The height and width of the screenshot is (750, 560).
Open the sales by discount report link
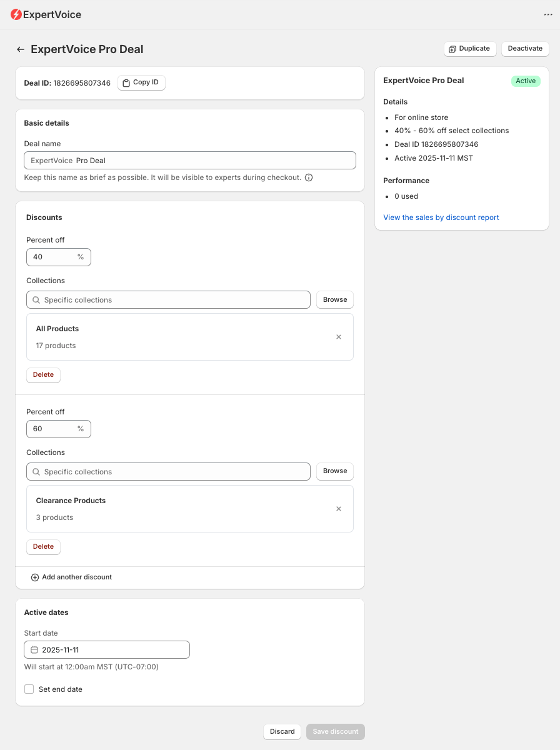click(x=441, y=217)
